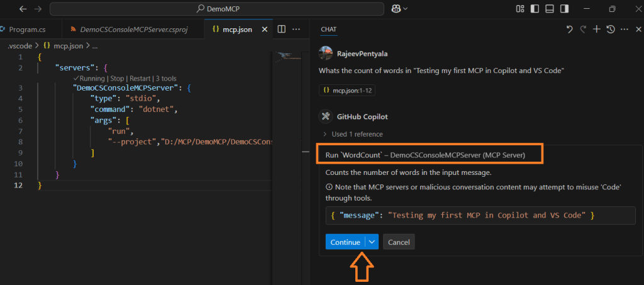Open the Copilot menu chevron in the title bar
The height and width of the screenshot is (285, 644).
pyautogui.click(x=406, y=9)
